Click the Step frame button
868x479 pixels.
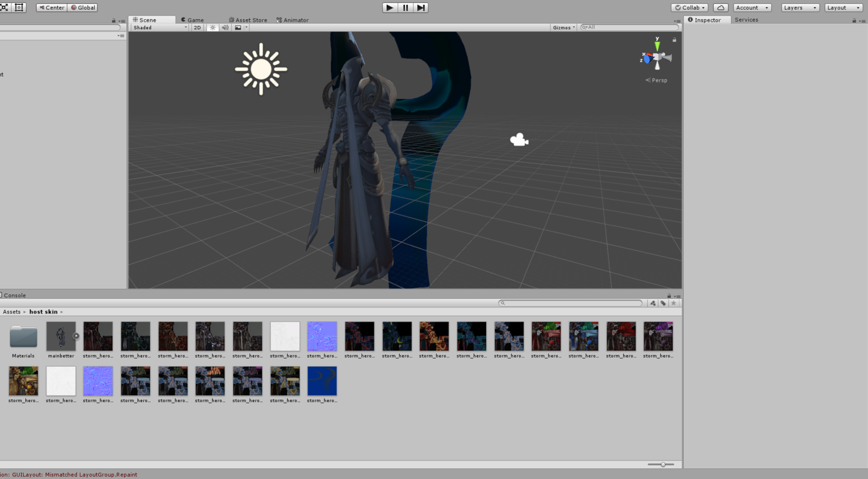[421, 7]
